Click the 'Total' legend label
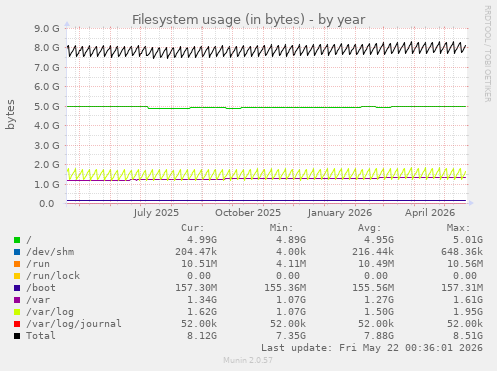Screen dimensions: 497x371 pyautogui.click(x=41, y=336)
